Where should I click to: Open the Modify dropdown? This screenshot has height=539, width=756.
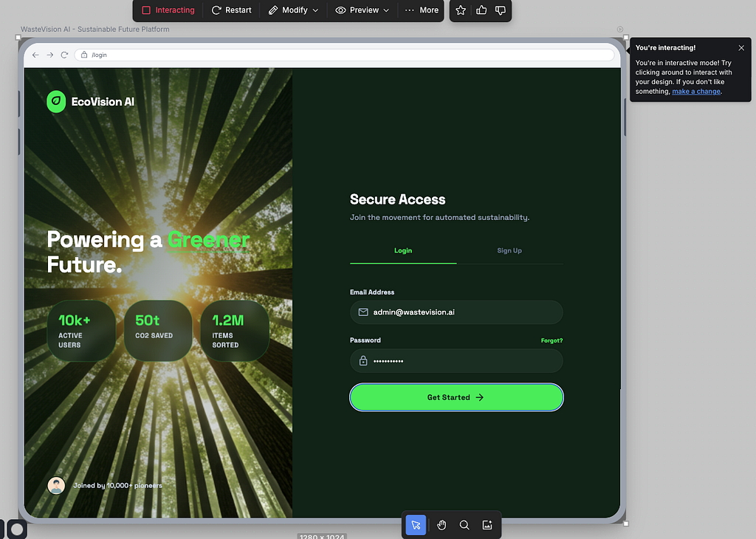pyautogui.click(x=293, y=10)
